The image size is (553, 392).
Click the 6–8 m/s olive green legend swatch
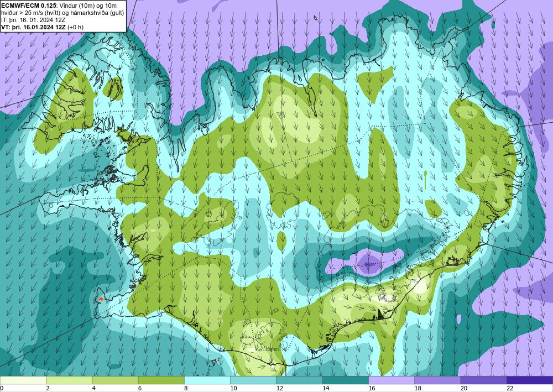tap(161, 380)
